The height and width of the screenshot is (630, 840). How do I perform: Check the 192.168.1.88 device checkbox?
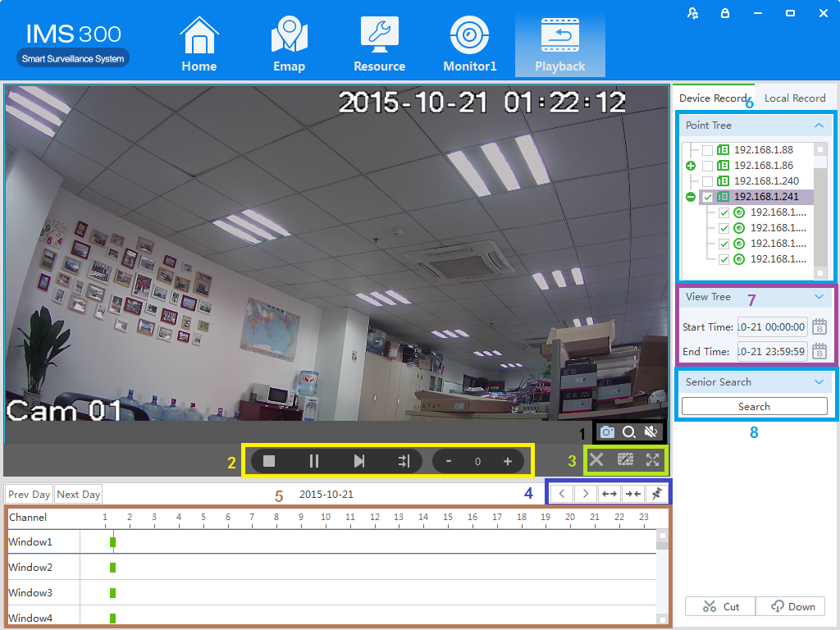pos(707,149)
